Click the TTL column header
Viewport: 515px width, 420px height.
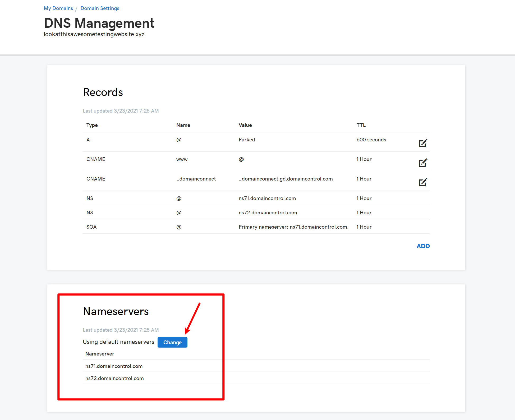pyautogui.click(x=361, y=125)
